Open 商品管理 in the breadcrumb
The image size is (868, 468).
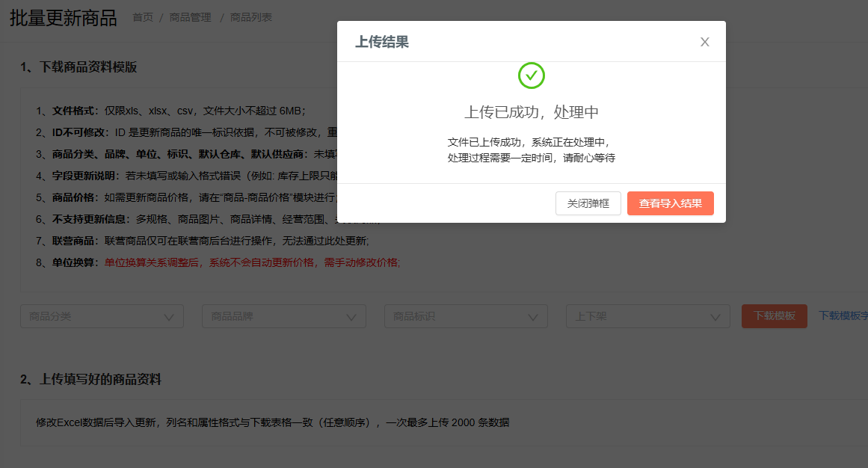(x=191, y=17)
